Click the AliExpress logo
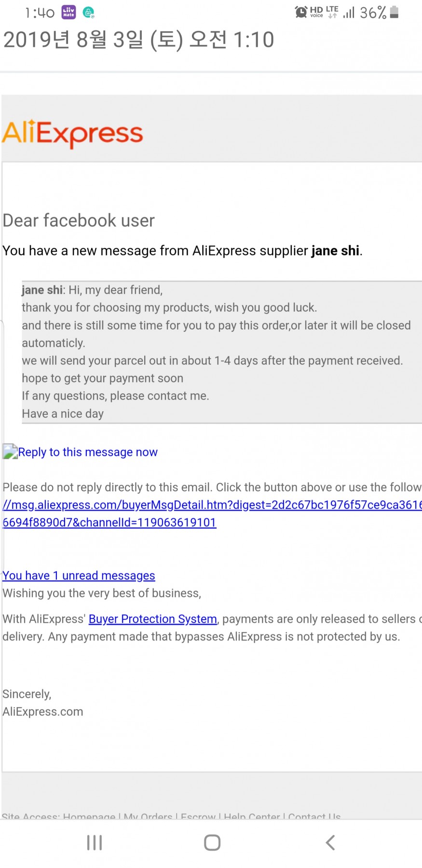Screen dimensions: 422x868 72,133
